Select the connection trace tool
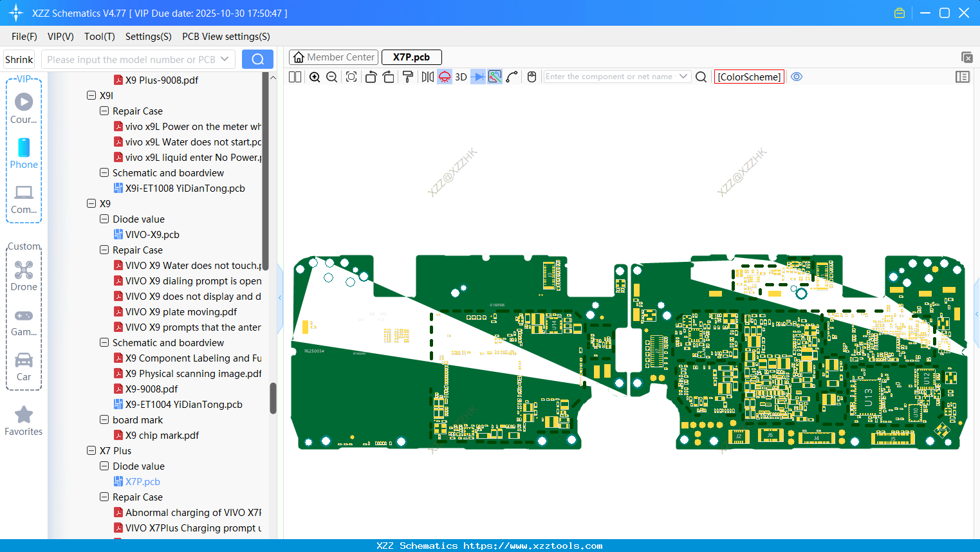This screenshot has height=552, width=980. (x=512, y=77)
